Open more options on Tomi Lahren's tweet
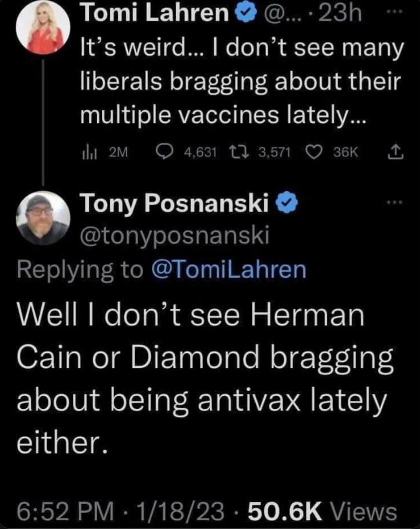Viewport: 420px width, 529px height. coord(394,11)
